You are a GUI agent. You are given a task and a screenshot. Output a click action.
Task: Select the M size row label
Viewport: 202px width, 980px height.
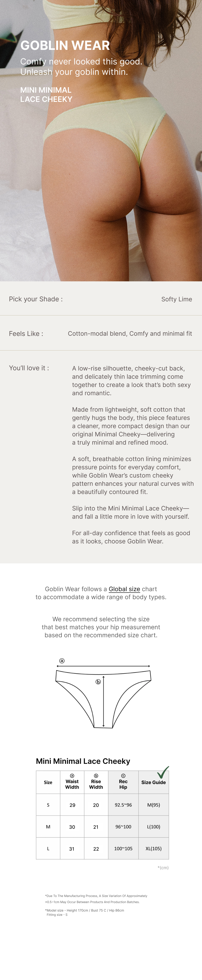coord(48,827)
